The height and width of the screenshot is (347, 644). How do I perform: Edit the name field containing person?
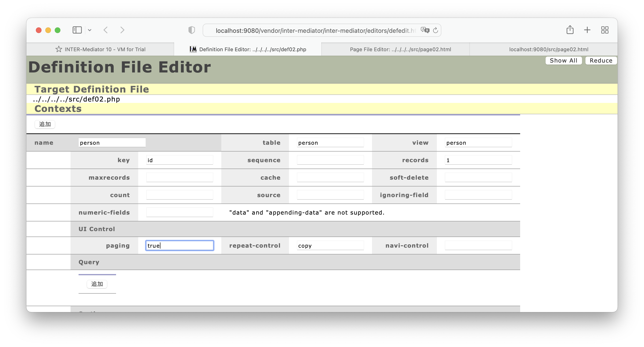(112, 143)
